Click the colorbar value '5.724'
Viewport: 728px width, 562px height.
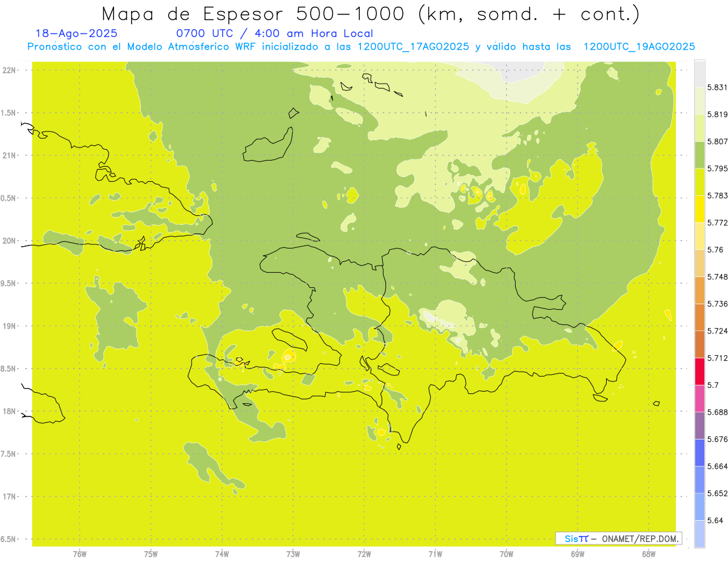coord(717,331)
